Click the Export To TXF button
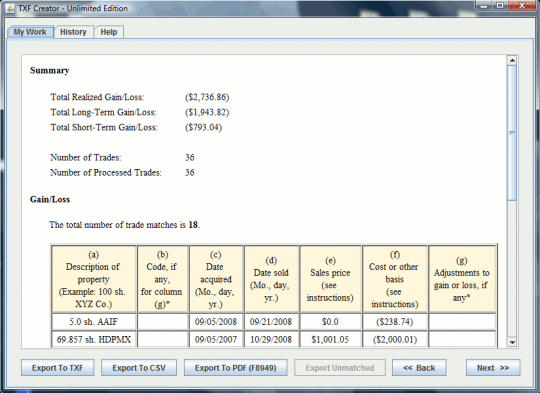This screenshot has height=393, width=540. tap(58, 368)
